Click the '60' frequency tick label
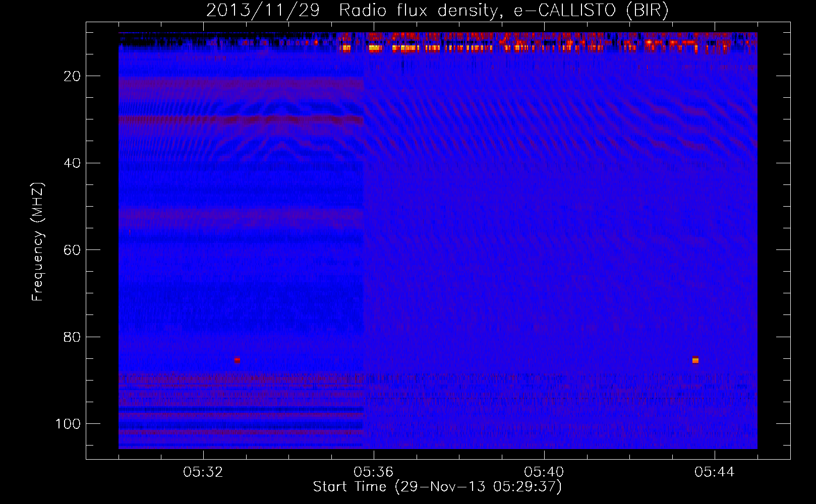Screen dimensions: 816x504 [x=73, y=250]
